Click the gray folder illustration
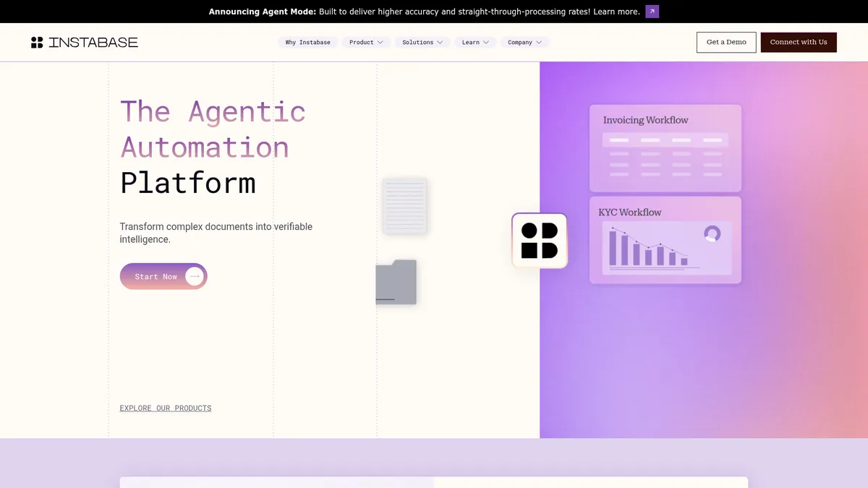 pyautogui.click(x=396, y=282)
